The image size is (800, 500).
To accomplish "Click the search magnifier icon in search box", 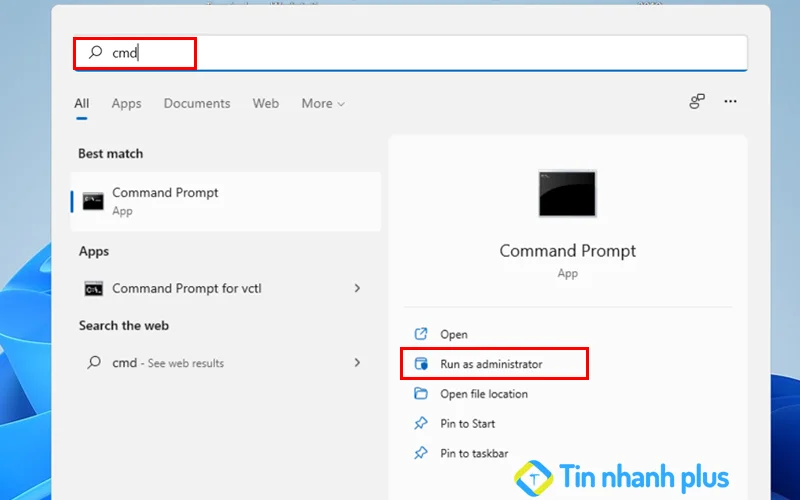I will (95, 52).
